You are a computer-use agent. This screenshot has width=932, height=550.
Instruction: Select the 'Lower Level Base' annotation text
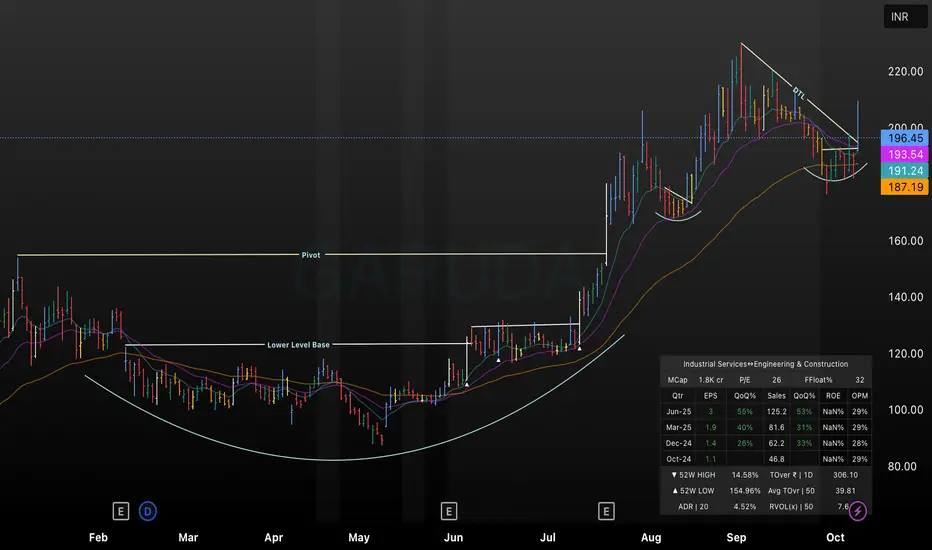[298, 345]
